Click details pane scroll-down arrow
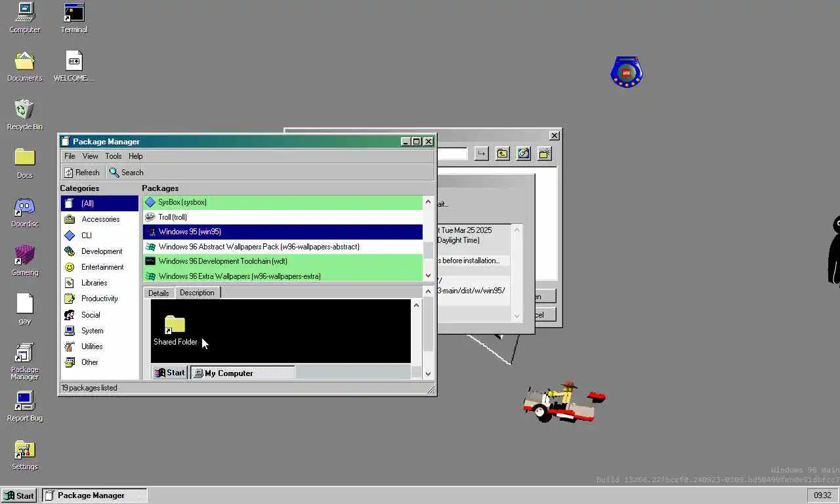 (429, 374)
